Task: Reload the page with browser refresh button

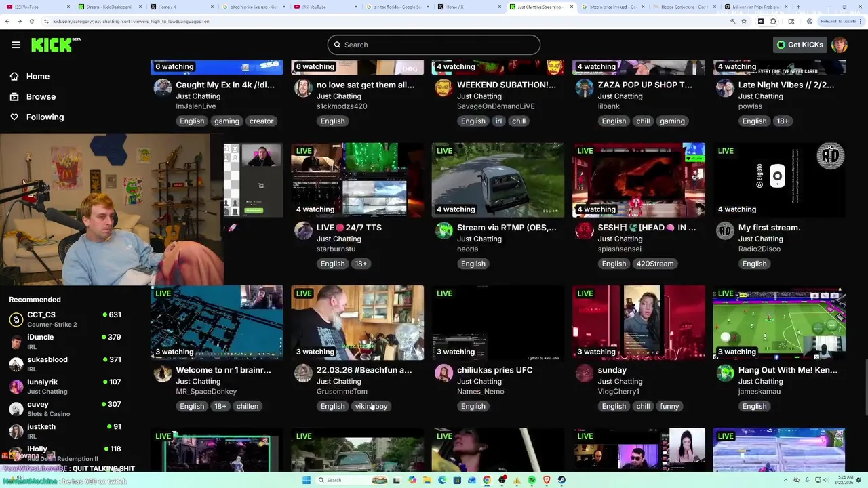Action: (x=31, y=21)
